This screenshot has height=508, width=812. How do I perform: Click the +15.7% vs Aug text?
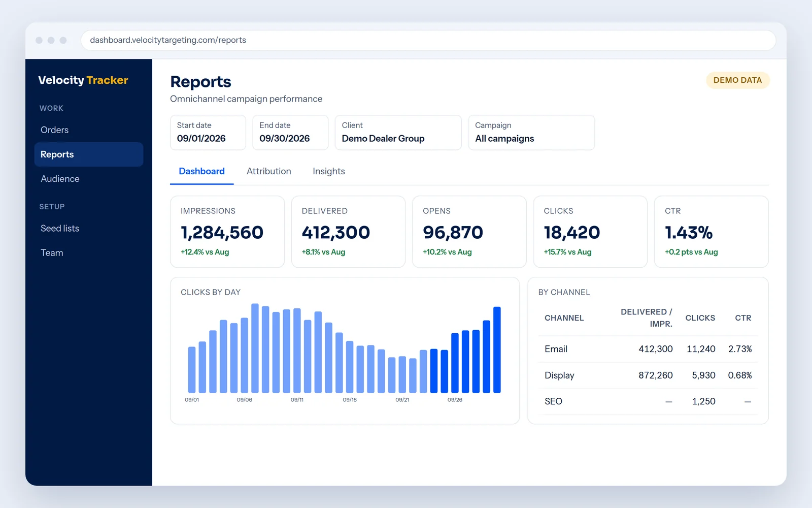click(x=568, y=252)
